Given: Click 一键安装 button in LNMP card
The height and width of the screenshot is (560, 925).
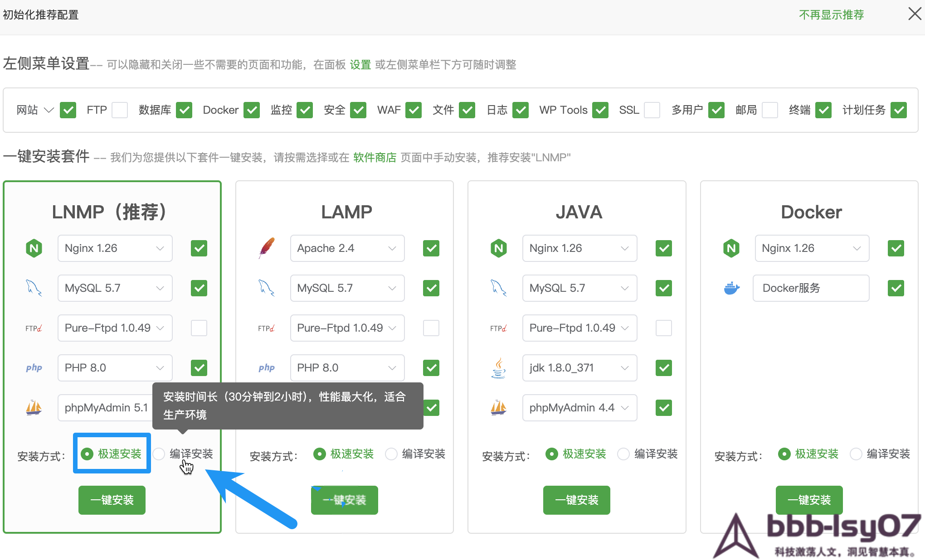Looking at the screenshot, I should (x=112, y=500).
